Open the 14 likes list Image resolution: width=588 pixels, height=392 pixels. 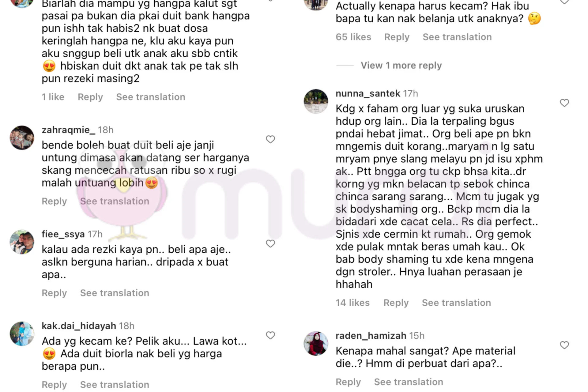click(352, 303)
